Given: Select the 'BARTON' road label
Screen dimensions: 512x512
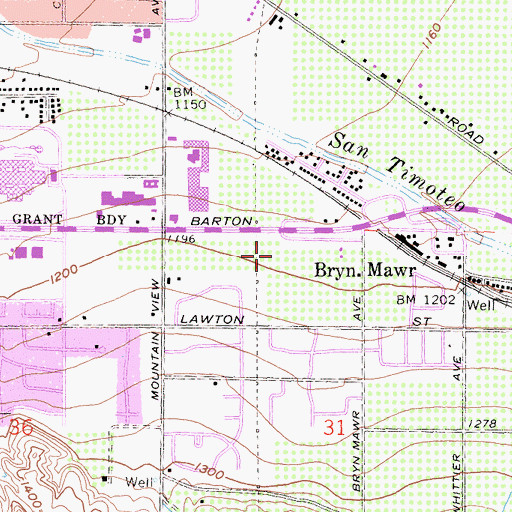Looking at the screenshot, I should (222, 221).
